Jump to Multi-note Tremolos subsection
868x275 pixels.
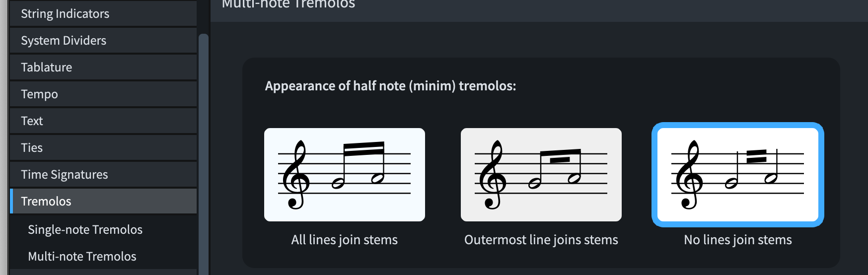point(82,256)
